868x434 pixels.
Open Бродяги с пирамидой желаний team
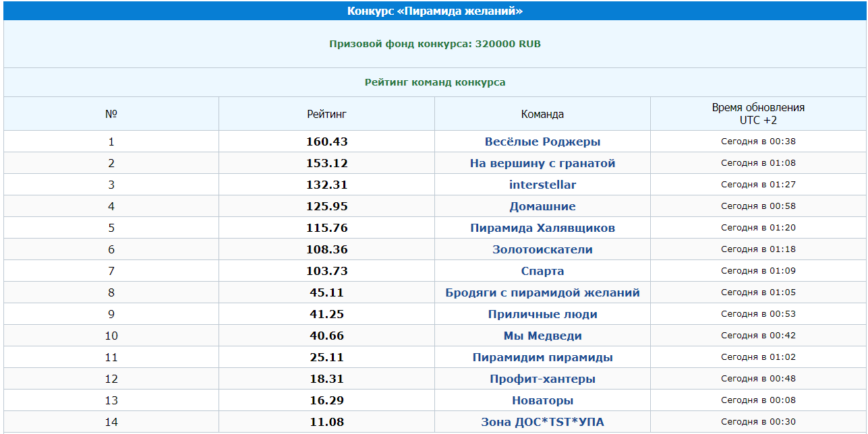(542, 292)
